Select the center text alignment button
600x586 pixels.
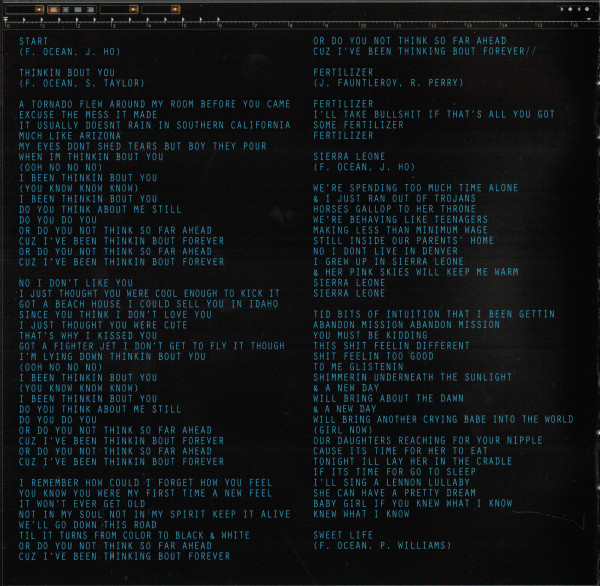[x=66, y=9]
